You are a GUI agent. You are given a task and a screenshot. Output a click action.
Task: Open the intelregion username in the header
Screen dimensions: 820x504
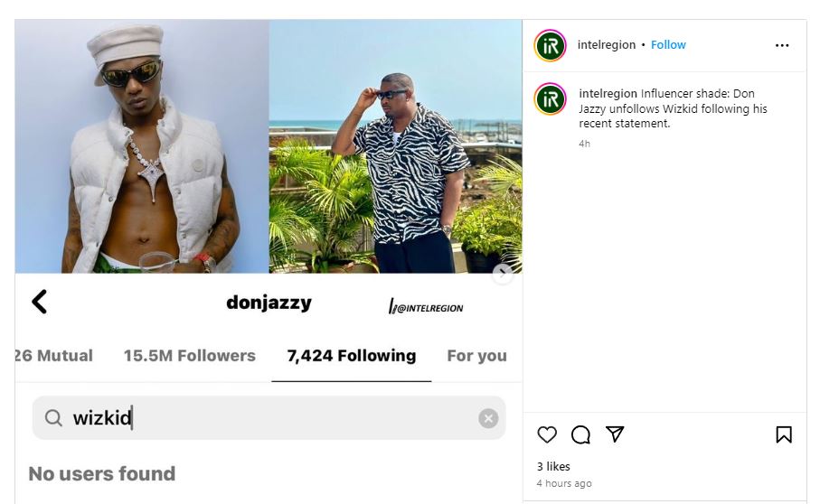(x=606, y=45)
